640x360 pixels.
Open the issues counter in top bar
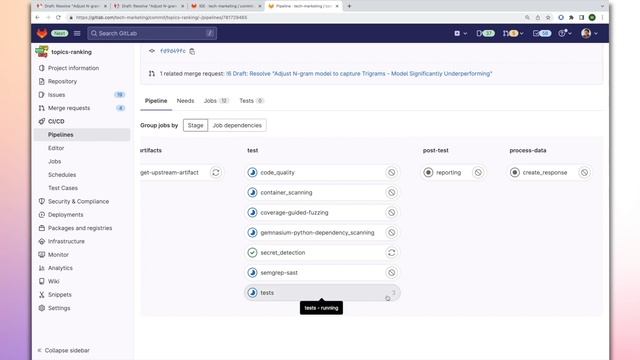click(x=485, y=33)
